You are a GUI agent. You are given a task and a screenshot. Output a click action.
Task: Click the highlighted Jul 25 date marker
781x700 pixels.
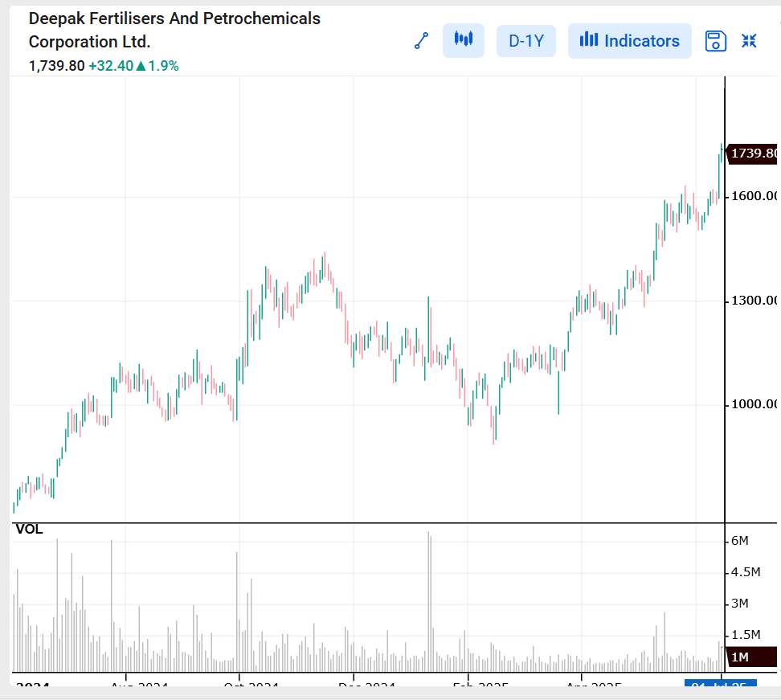[720, 684]
